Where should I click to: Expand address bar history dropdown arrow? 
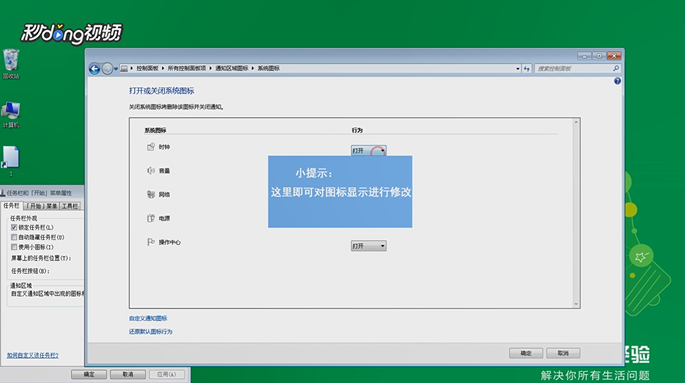click(x=518, y=69)
